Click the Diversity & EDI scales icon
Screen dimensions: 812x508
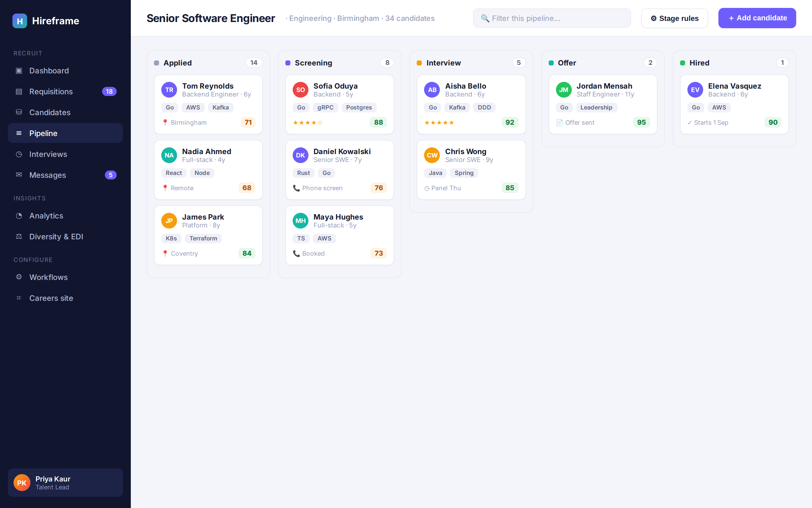point(19,237)
